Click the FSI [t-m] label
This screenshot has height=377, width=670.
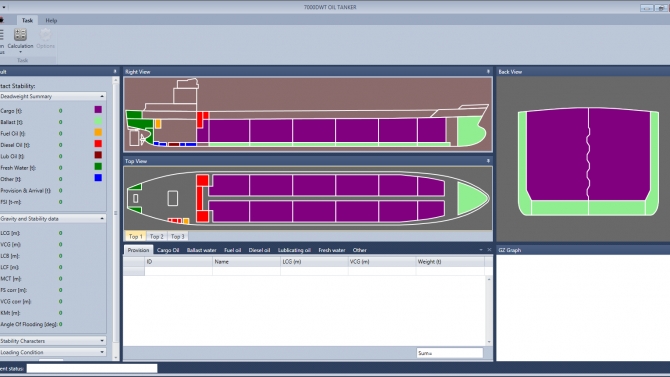(11, 202)
